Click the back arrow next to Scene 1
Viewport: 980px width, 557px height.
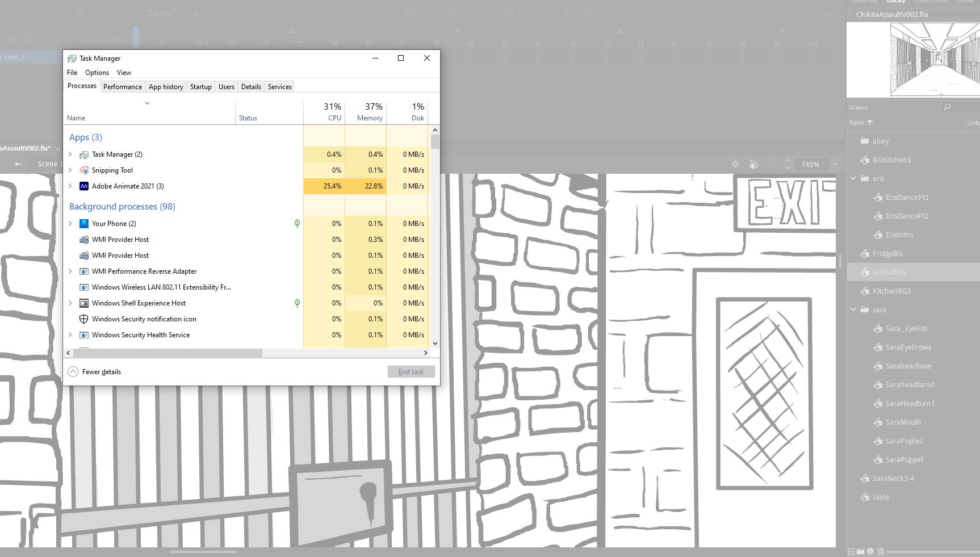[18, 164]
